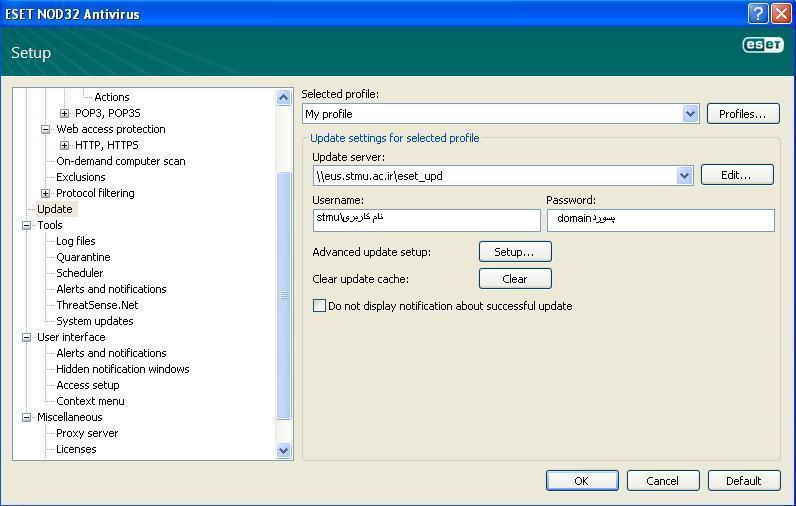Expand the HTTP, HTTPS tree node

[x=64, y=145]
